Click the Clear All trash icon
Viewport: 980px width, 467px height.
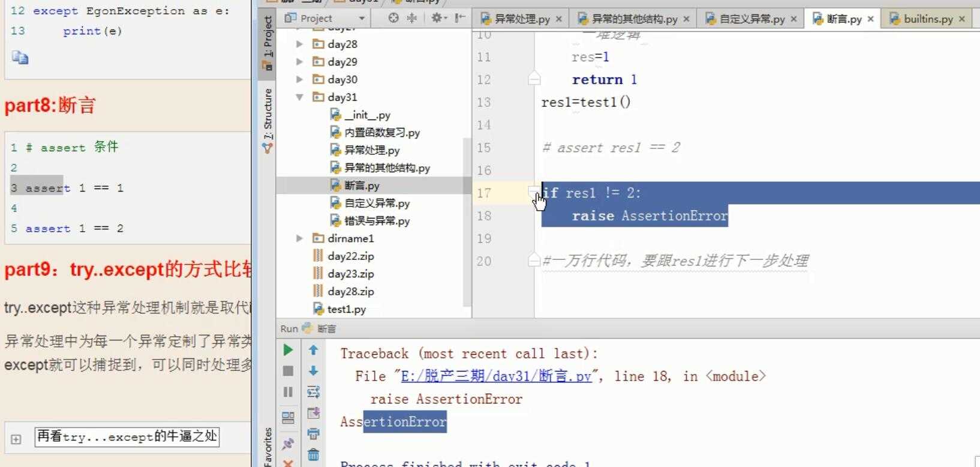pos(313,454)
